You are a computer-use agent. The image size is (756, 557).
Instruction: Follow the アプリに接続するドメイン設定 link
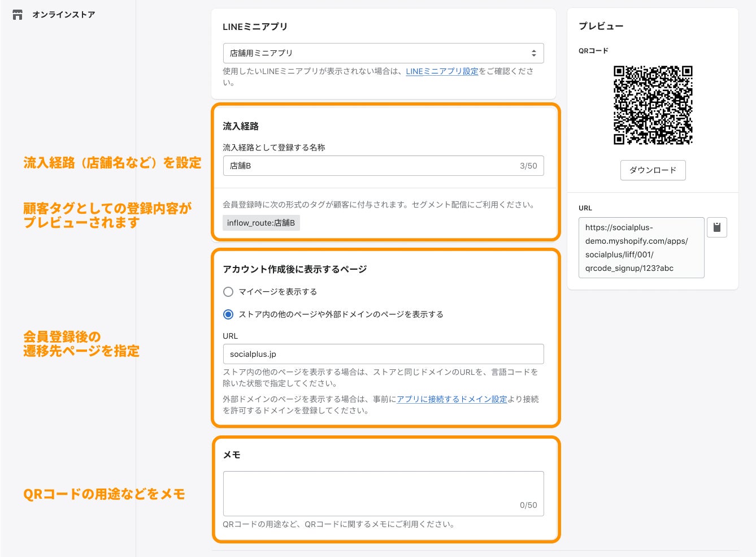coord(452,399)
